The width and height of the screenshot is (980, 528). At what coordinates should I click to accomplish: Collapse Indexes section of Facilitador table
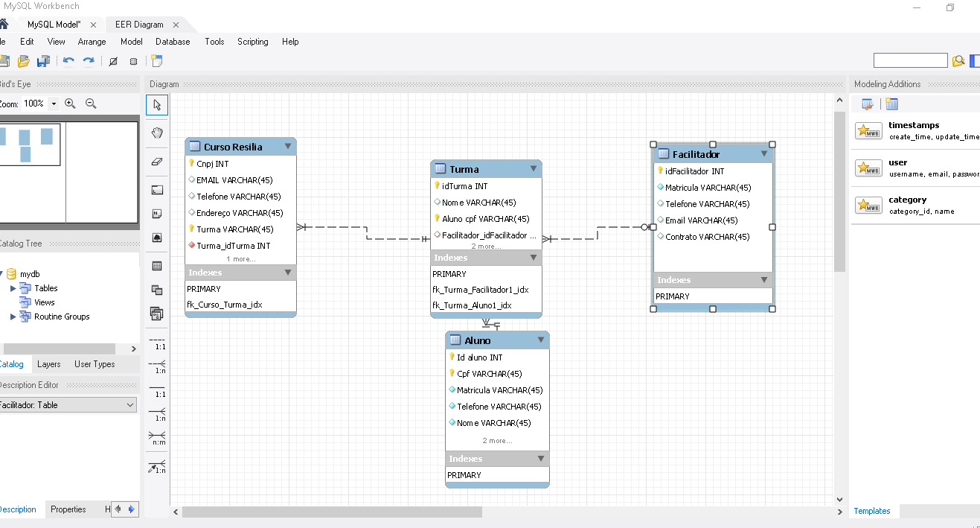(764, 280)
